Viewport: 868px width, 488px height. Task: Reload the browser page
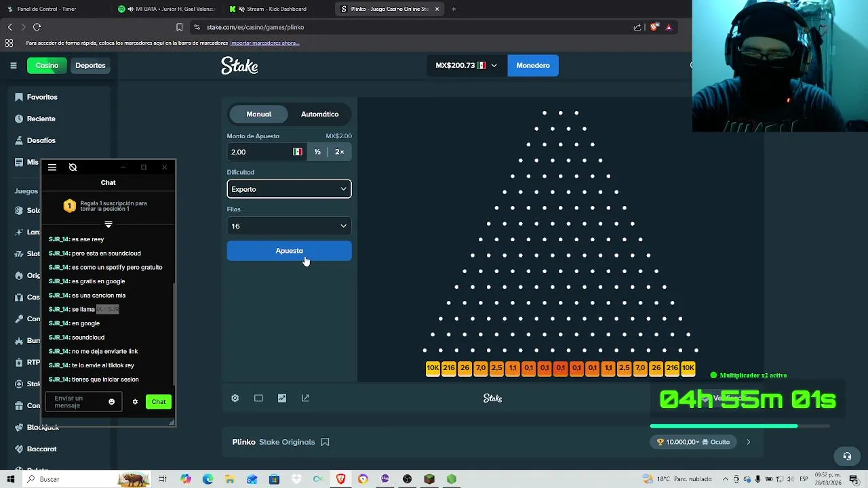[37, 27]
